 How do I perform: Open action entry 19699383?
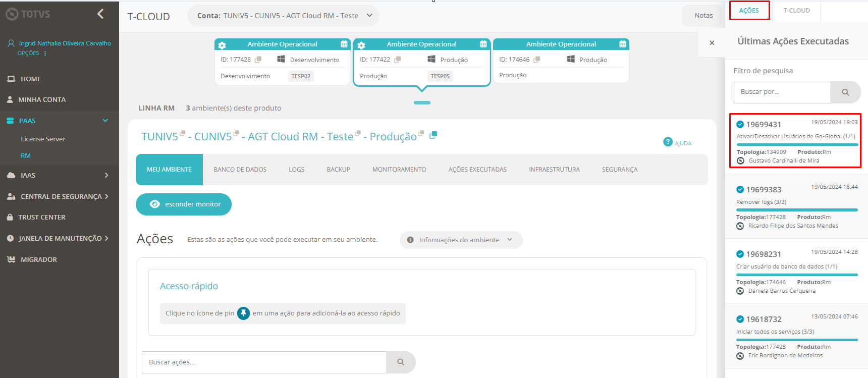click(796, 206)
